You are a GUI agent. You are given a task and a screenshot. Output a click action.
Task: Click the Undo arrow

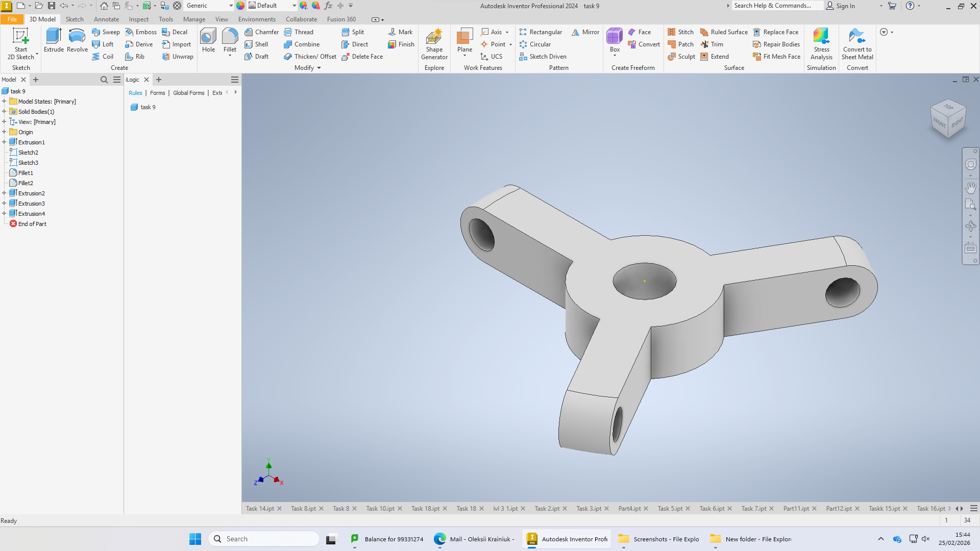point(64,6)
